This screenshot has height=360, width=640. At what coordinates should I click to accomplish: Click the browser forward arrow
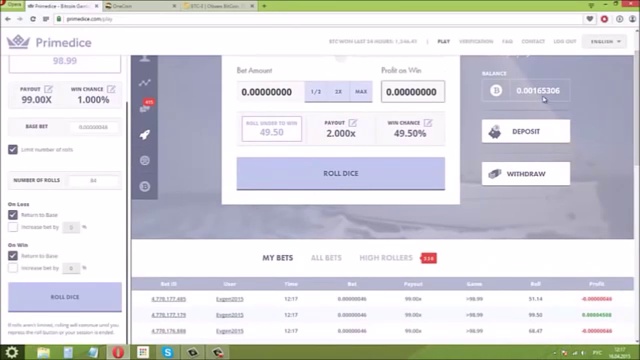[20, 19]
